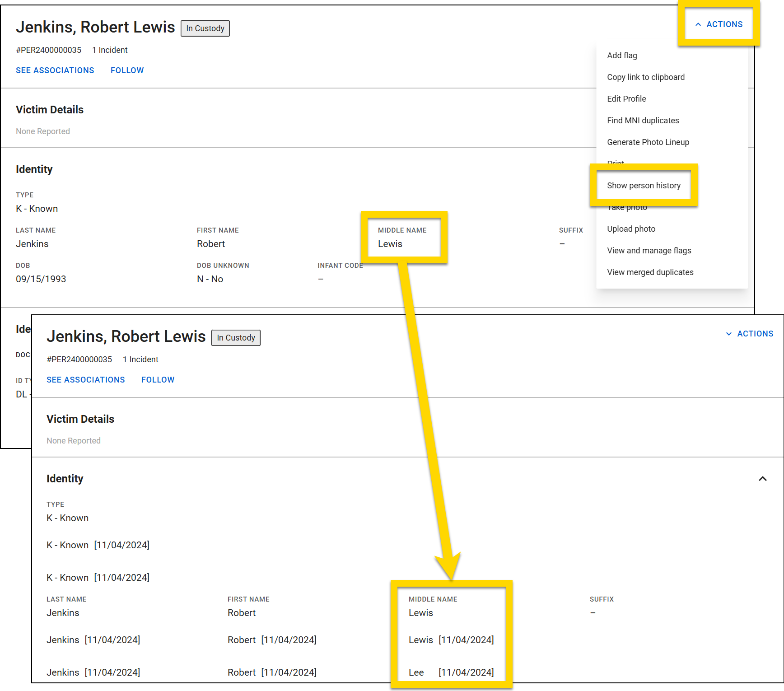Screen dimensions: 784x691
Task: Open the ACTIONS menu on top profile
Action: click(x=719, y=24)
